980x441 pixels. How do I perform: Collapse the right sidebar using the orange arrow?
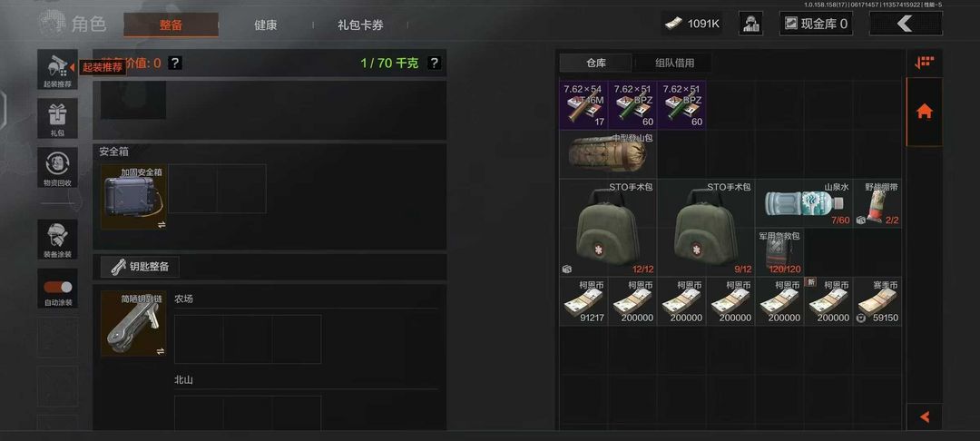click(925, 416)
